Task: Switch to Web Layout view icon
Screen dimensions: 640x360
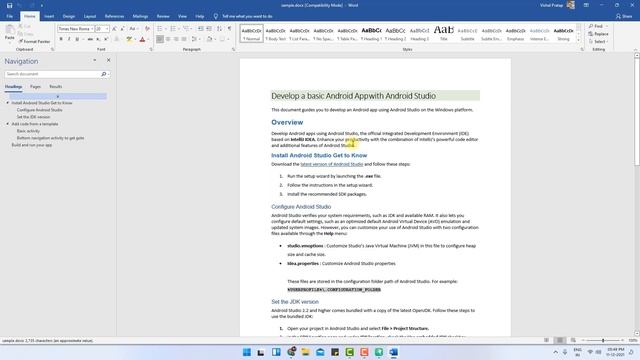Action: pyautogui.click(x=573, y=340)
